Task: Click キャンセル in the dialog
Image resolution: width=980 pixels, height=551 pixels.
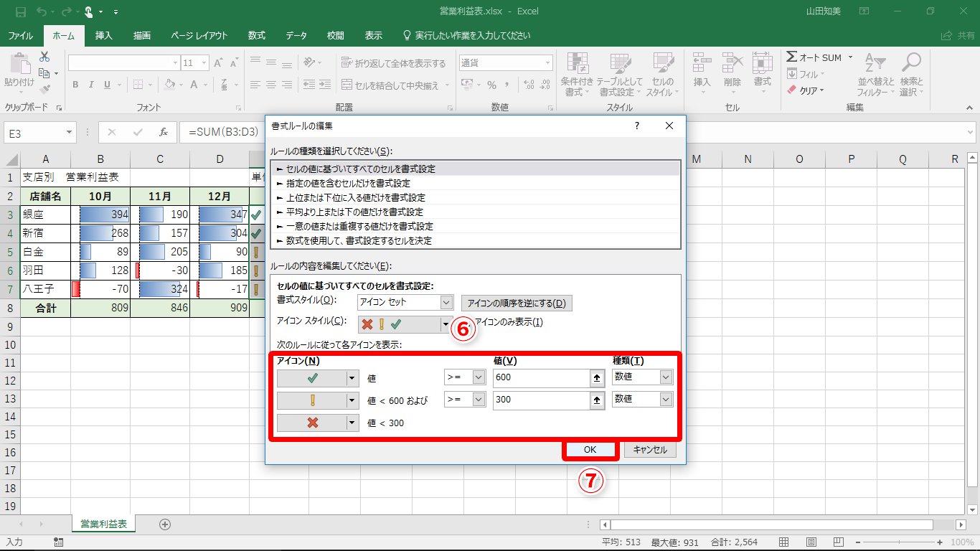Action: [x=650, y=450]
